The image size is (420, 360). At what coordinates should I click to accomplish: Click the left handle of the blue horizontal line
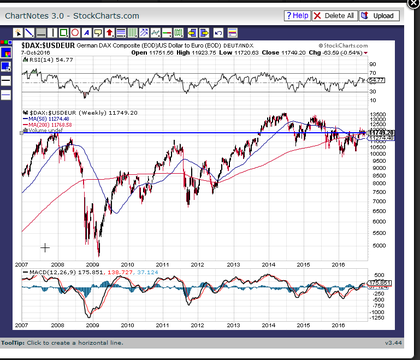(x=22, y=133)
